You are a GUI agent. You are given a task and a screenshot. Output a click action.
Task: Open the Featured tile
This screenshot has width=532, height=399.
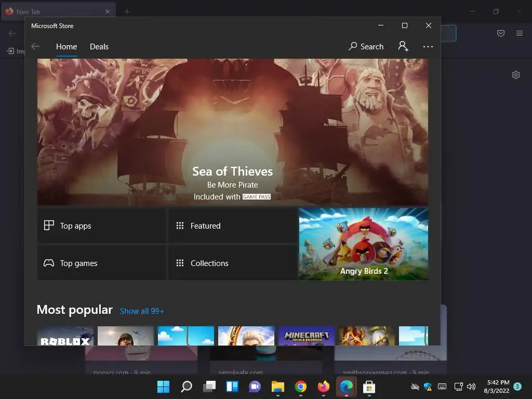(233, 225)
